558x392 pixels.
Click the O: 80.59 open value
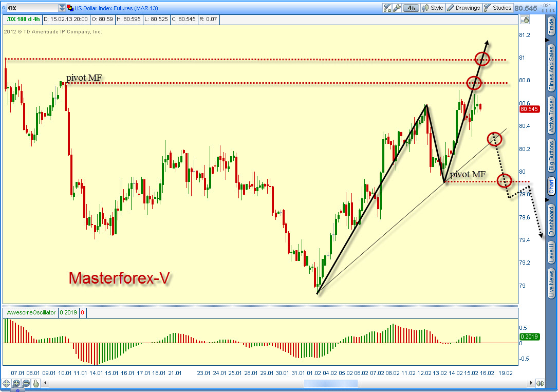pyautogui.click(x=102, y=19)
